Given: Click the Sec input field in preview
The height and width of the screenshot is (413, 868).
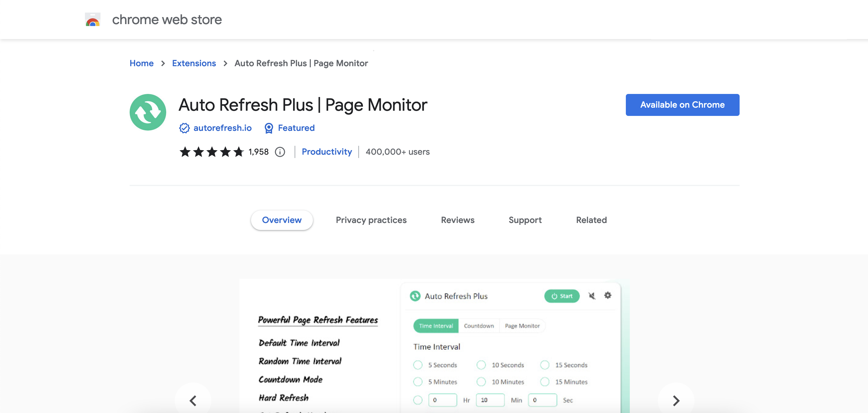Looking at the screenshot, I should [x=543, y=400].
